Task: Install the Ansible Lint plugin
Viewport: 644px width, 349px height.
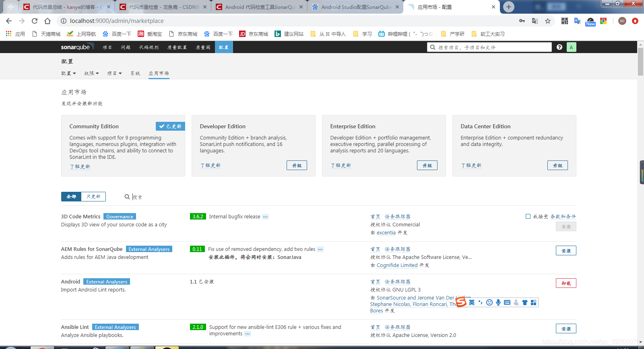Action: pos(566,328)
